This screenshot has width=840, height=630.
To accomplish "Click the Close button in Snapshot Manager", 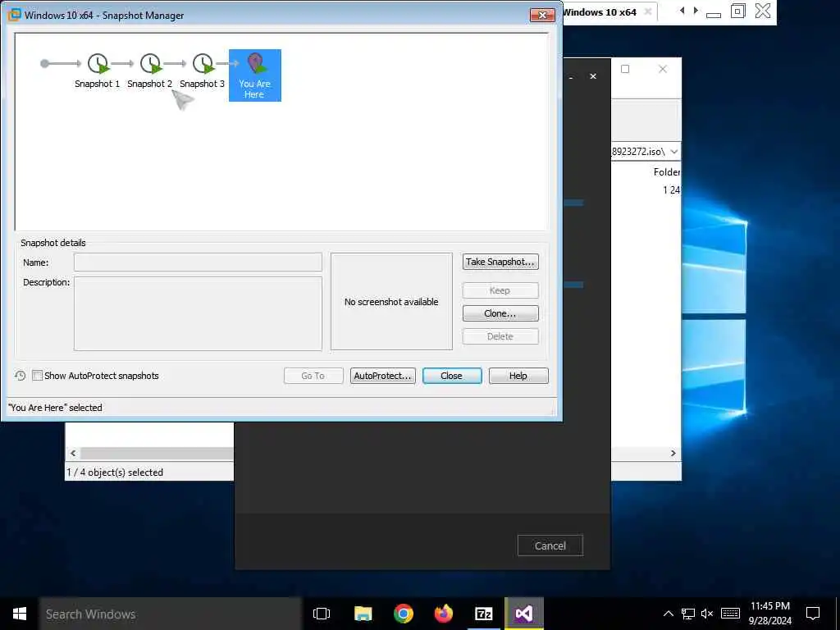I will 452,376.
